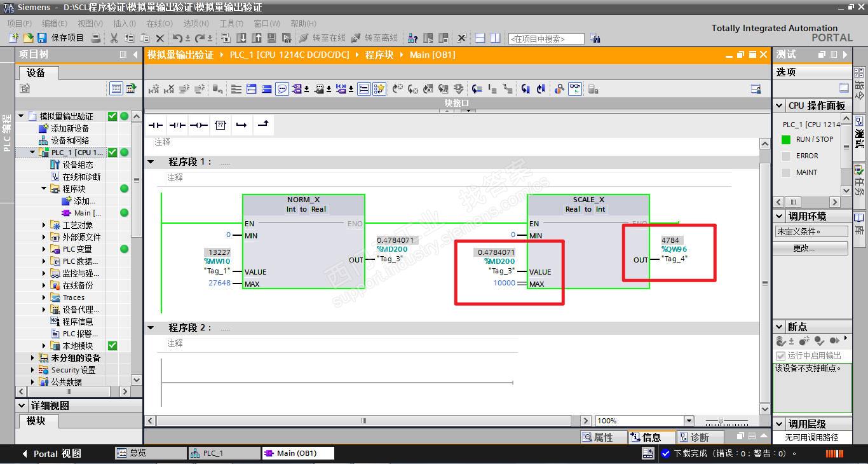
Task: Click the RUN / STOP indicator
Action: (786, 139)
